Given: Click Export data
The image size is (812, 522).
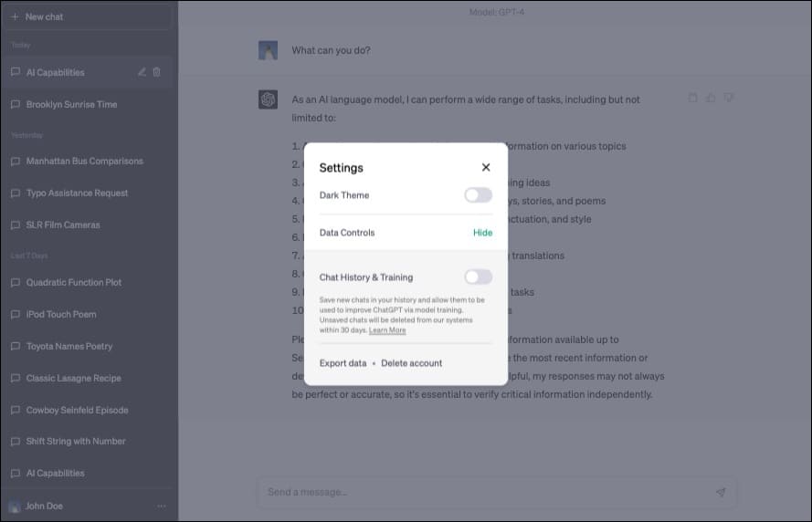Looking at the screenshot, I should click(x=343, y=363).
